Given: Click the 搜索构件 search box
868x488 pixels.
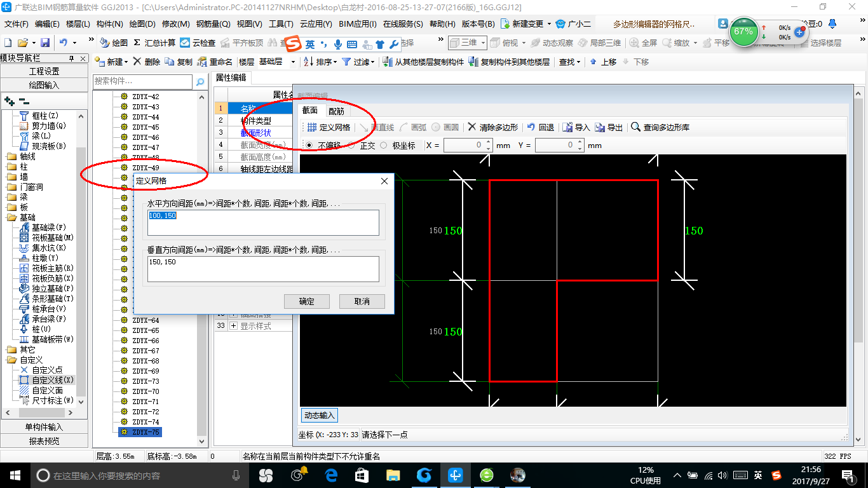Looking at the screenshot, I should click(x=142, y=82).
